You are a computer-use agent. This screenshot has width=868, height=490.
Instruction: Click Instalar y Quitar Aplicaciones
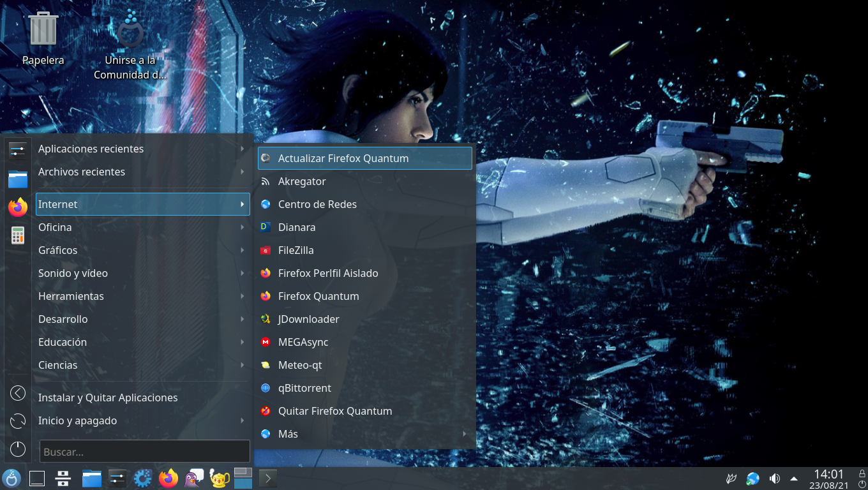point(108,397)
